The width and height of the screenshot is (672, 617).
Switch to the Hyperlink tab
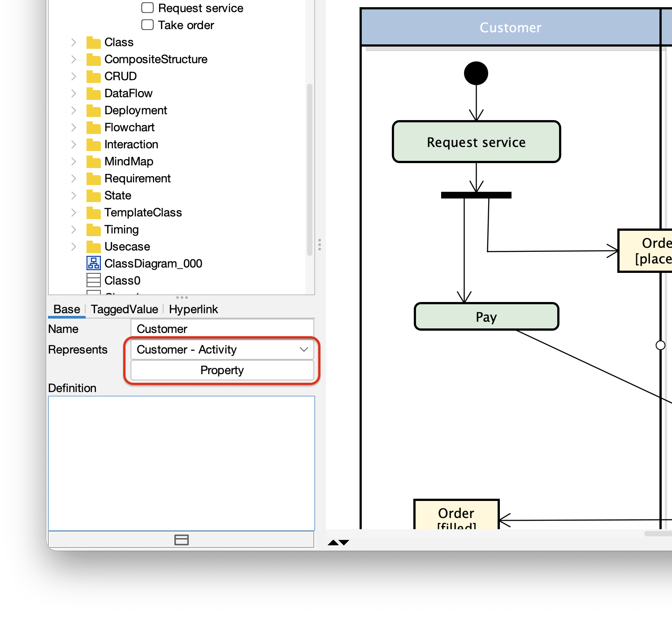[194, 309]
